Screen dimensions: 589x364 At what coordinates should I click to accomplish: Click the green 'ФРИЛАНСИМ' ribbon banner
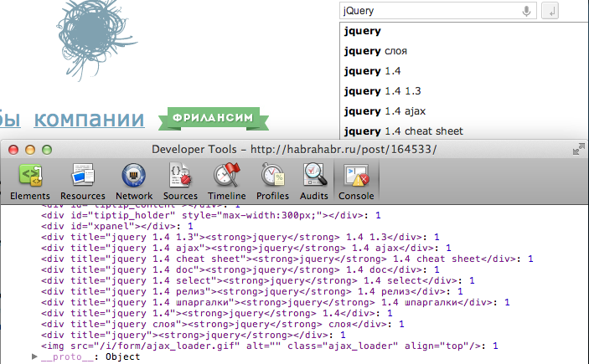point(214,119)
